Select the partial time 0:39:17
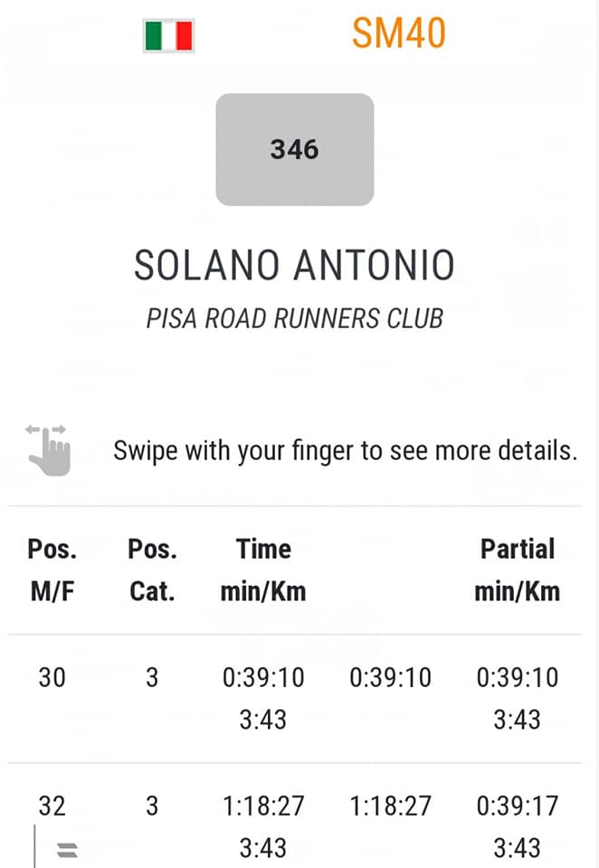Screen dimensions: 599x868 coord(518,806)
